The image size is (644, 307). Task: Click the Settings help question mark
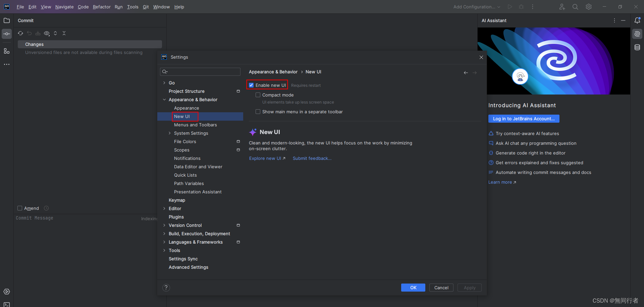point(166,288)
